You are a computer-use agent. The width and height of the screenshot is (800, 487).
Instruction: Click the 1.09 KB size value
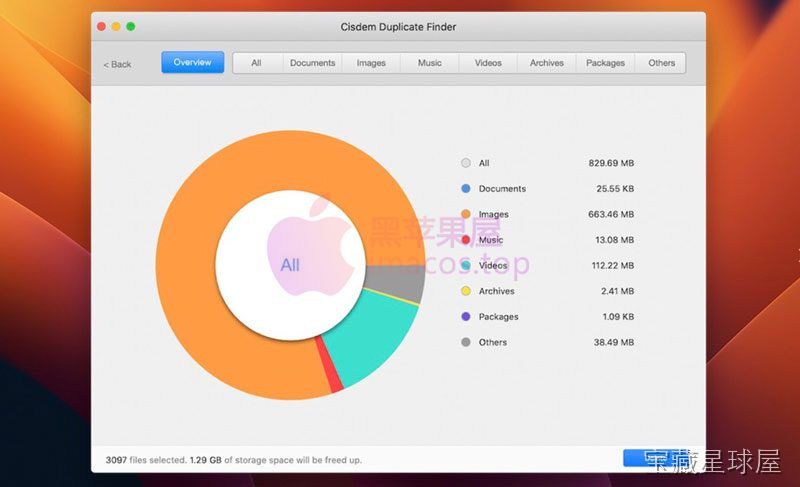(618, 317)
